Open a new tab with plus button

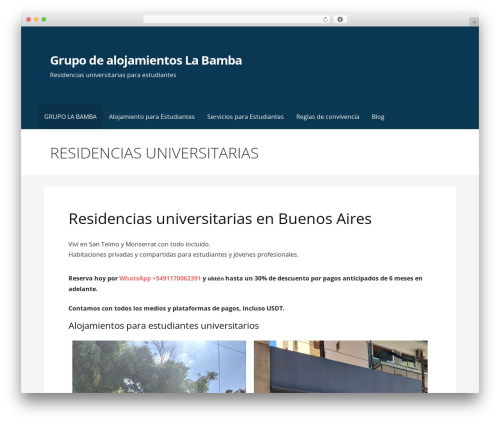pos(474,22)
